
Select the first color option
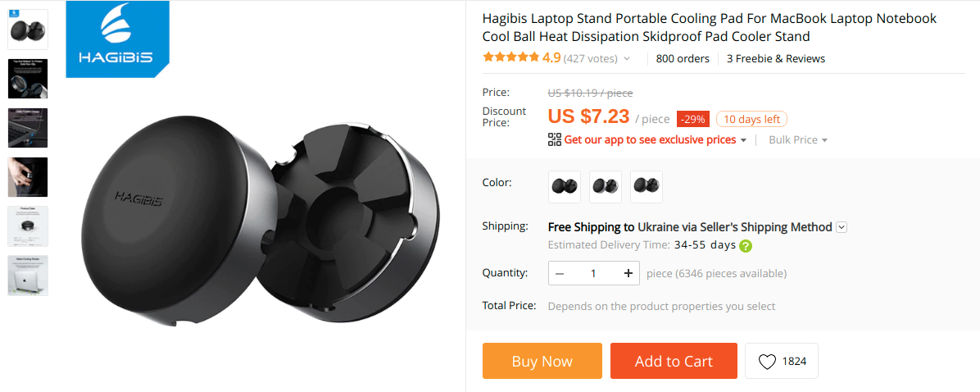click(x=565, y=186)
